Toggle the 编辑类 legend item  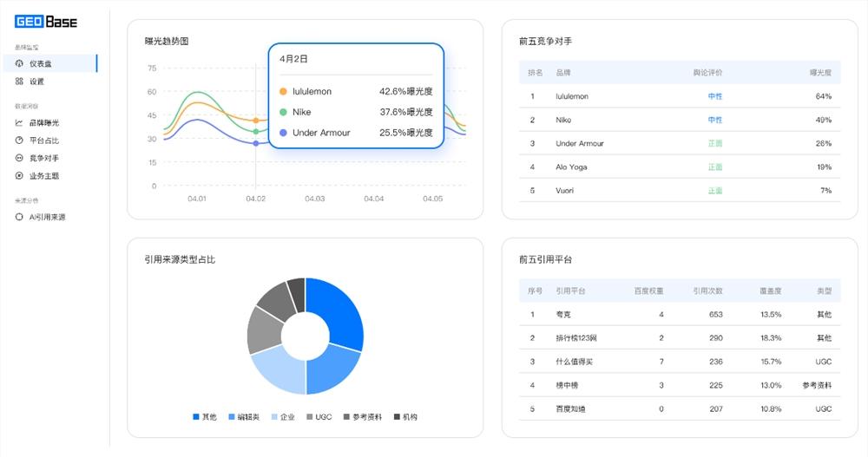[x=244, y=417]
